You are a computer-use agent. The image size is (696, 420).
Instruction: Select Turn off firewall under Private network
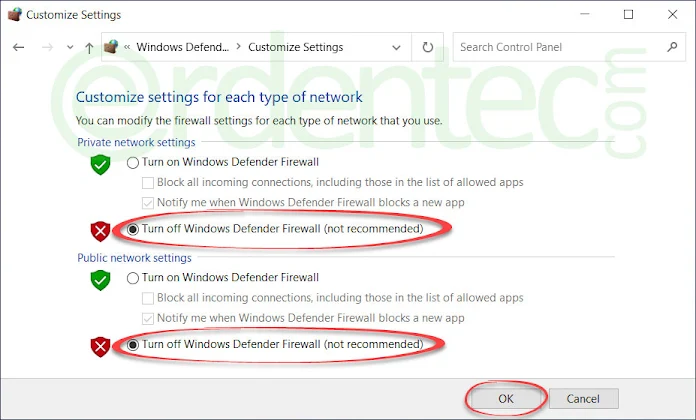point(133,230)
